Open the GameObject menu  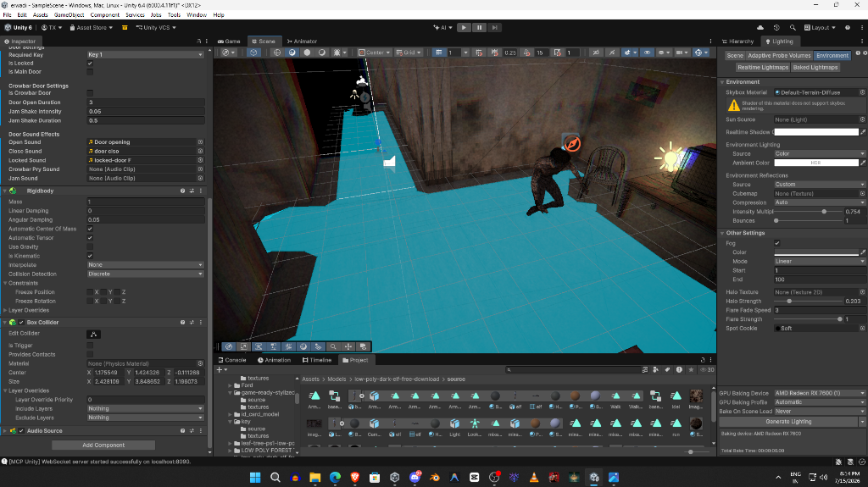70,15
